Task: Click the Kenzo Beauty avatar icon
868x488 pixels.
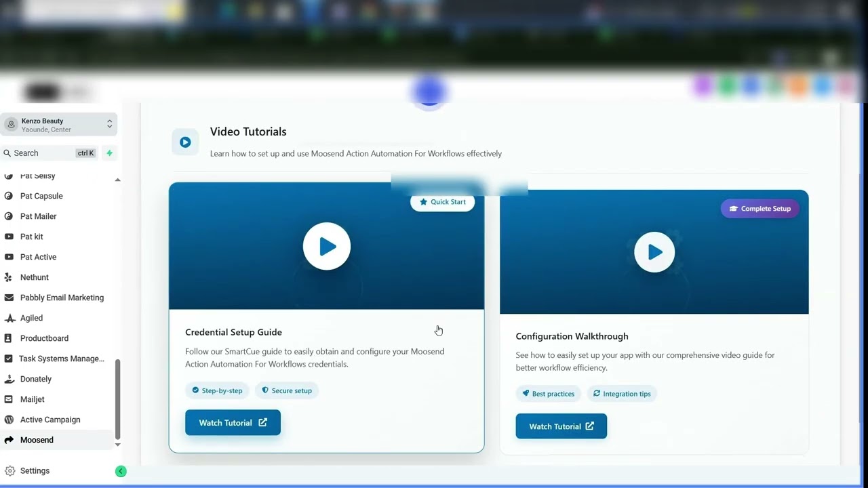Action: (x=11, y=125)
